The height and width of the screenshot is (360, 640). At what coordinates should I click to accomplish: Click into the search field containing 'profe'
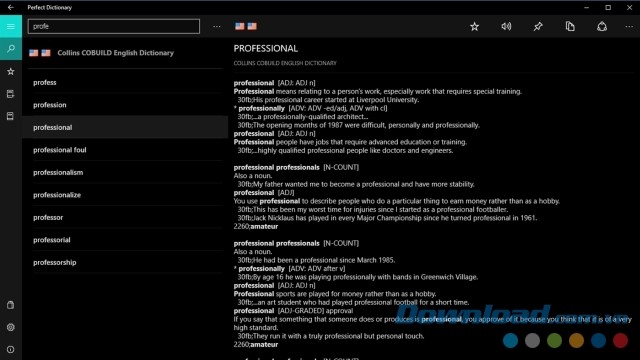[x=114, y=27]
